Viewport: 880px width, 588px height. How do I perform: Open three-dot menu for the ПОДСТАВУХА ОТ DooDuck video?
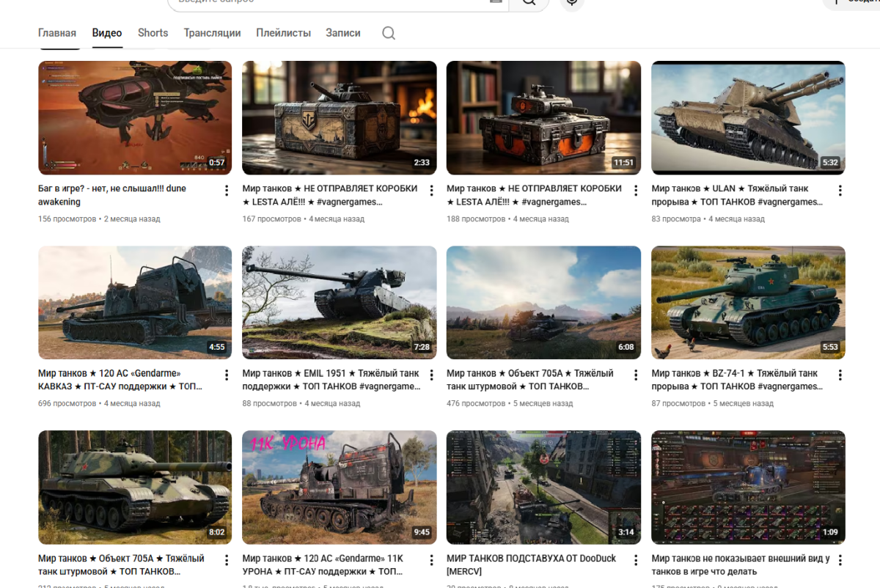tap(635, 560)
